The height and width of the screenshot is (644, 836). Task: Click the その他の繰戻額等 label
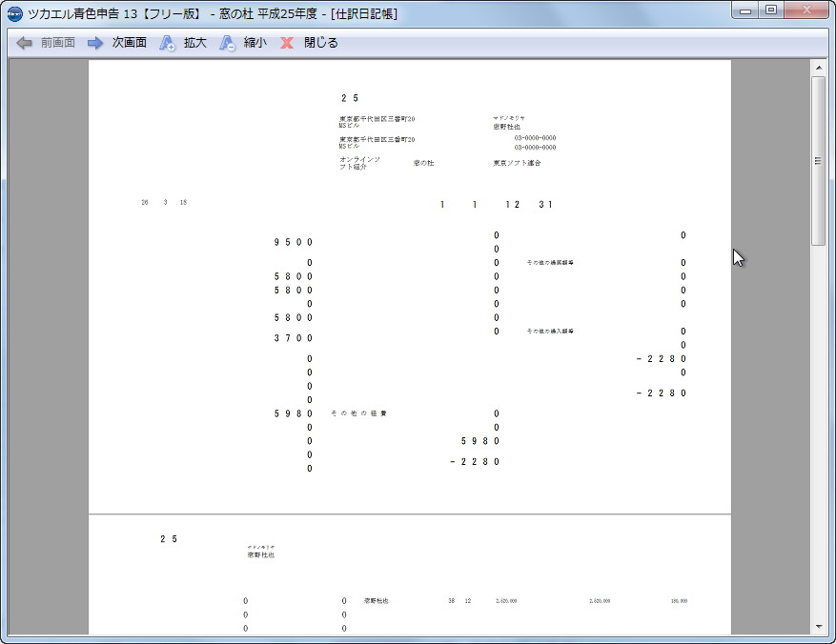[550, 263]
